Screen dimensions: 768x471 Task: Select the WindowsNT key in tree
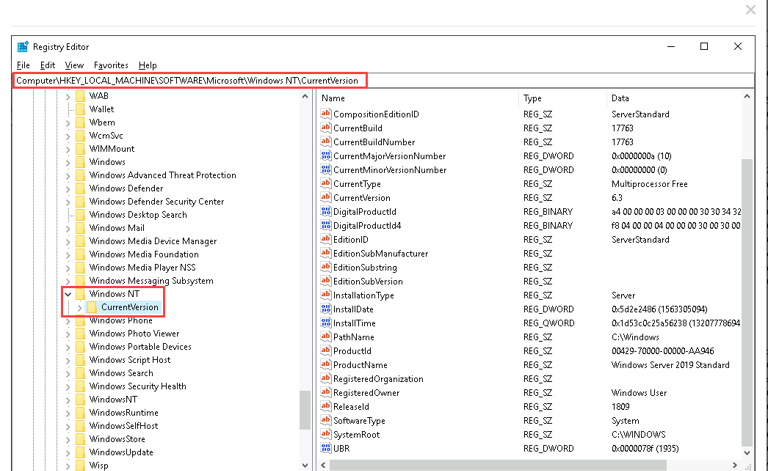[113, 399]
